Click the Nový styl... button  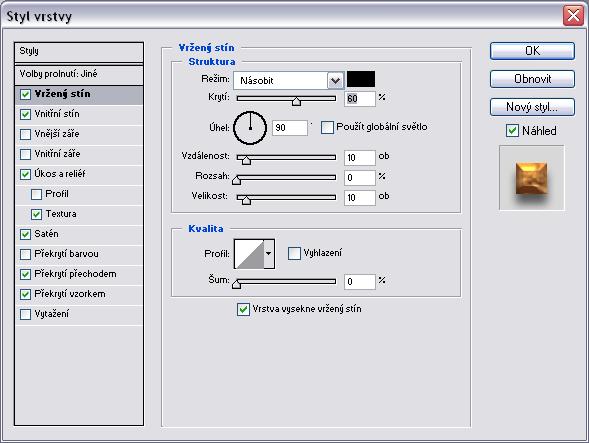tap(532, 107)
